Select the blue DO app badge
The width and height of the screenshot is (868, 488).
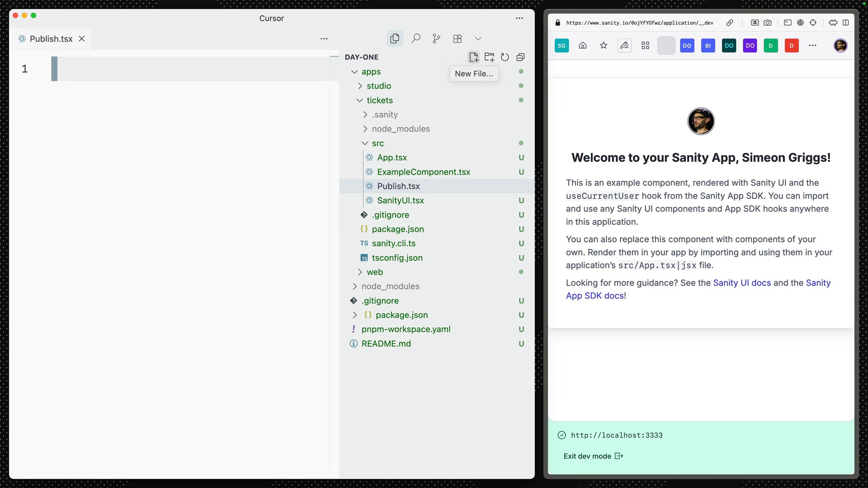(687, 45)
